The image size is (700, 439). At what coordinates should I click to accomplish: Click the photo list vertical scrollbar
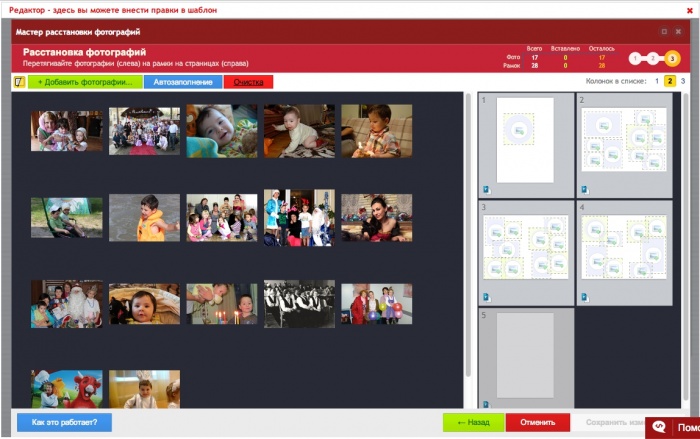coord(468,234)
